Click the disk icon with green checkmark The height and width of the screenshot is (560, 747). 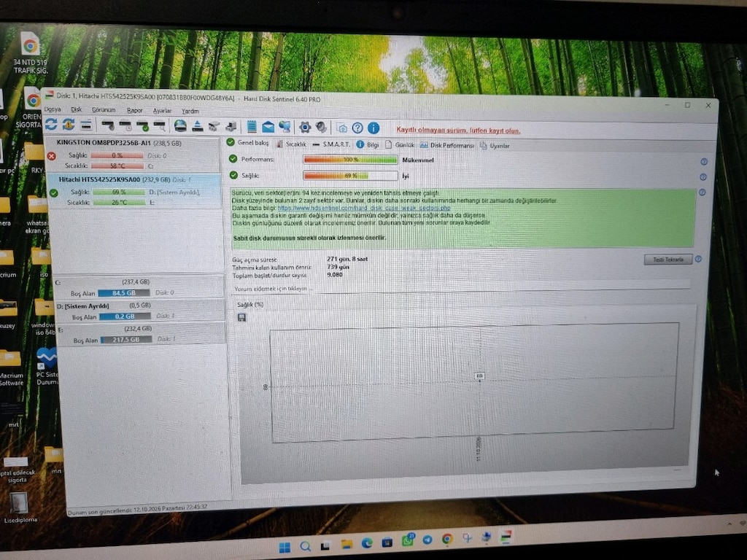tap(142, 125)
